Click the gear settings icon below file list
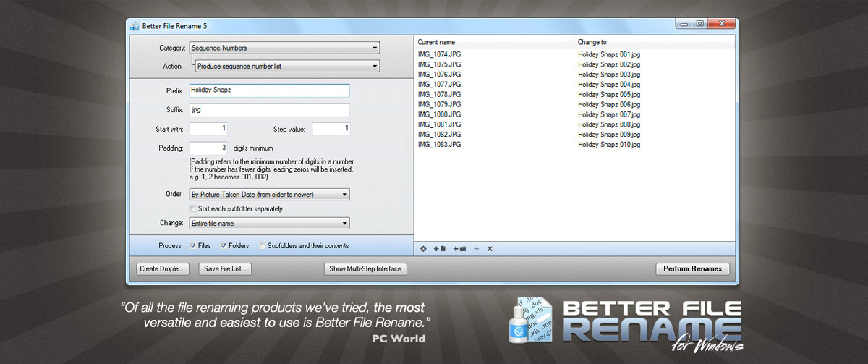This screenshot has width=868, height=364. (424, 249)
